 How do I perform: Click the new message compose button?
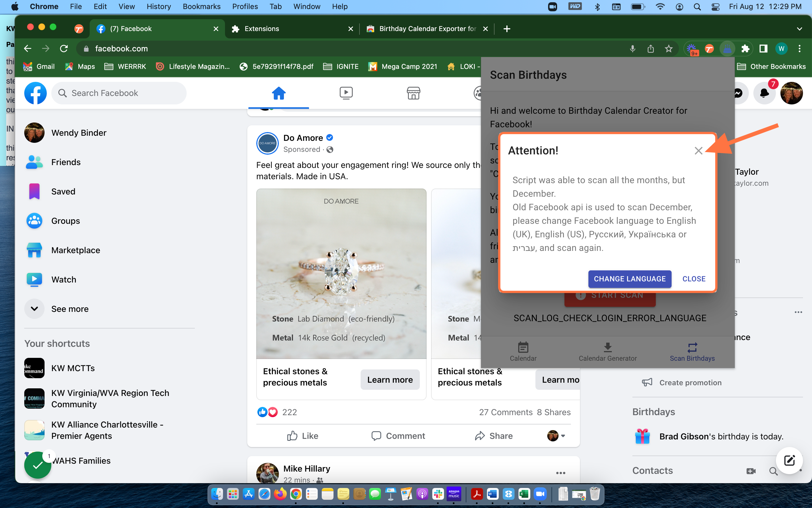coord(789,460)
